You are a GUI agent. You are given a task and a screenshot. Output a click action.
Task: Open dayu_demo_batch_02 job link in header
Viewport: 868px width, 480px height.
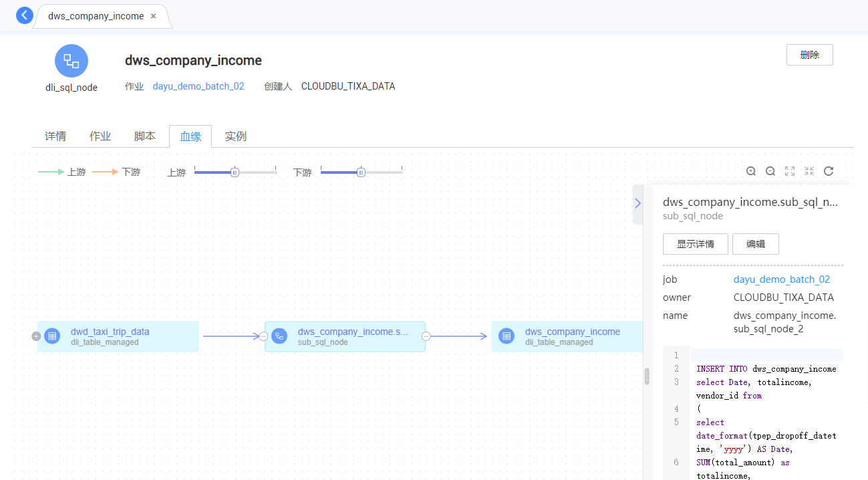(198, 86)
